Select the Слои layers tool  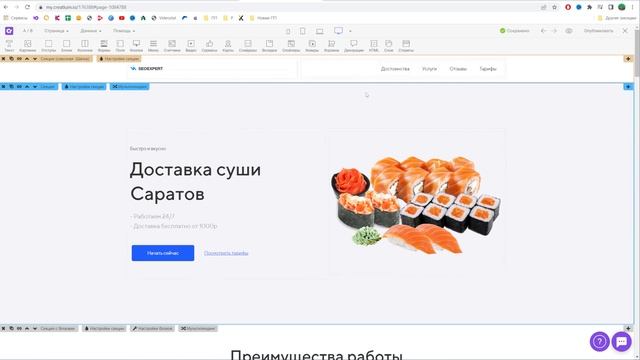tap(389, 45)
